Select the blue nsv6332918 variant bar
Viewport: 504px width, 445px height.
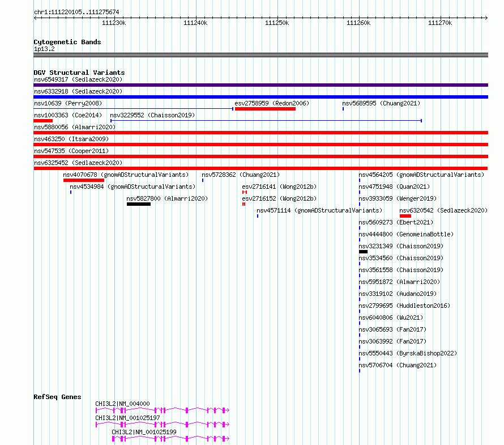click(x=260, y=97)
